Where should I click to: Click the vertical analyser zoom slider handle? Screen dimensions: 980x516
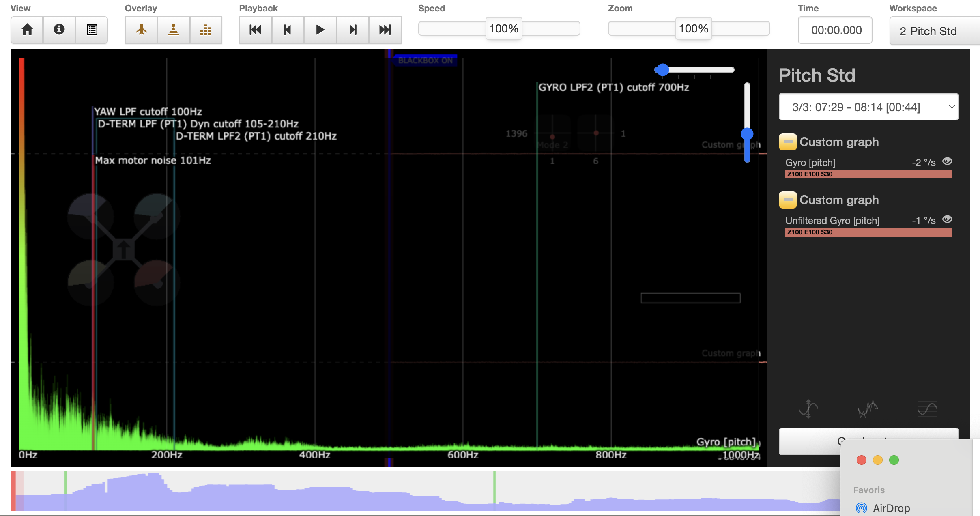tap(747, 134)
